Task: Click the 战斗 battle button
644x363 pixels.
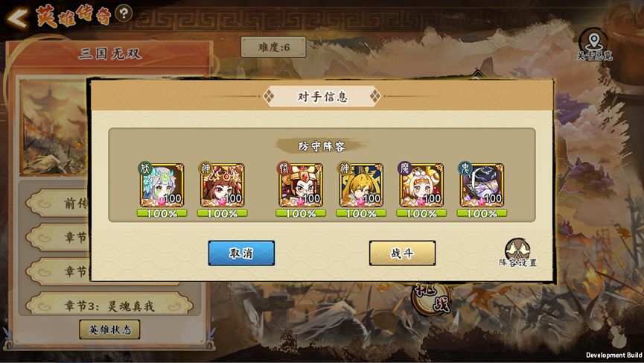Action: [402, 253]
